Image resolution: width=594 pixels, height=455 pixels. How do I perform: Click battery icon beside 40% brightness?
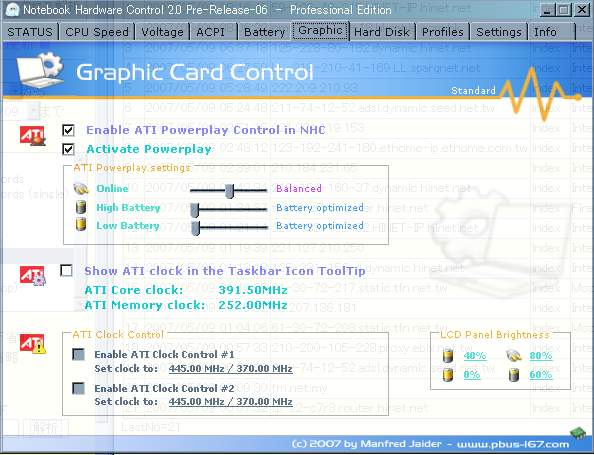448,356
